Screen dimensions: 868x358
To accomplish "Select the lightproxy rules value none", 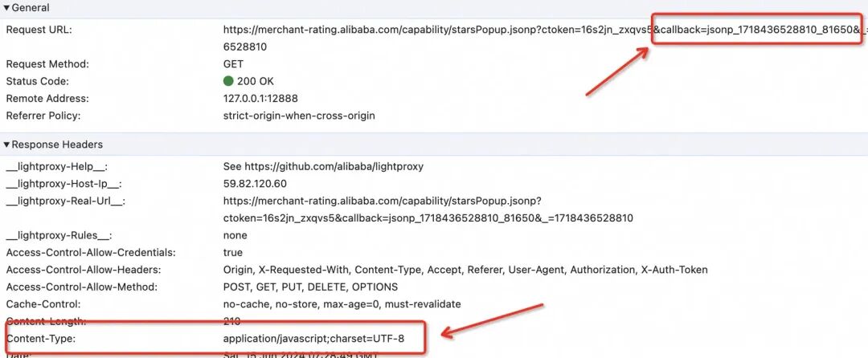I will (235, 235).
